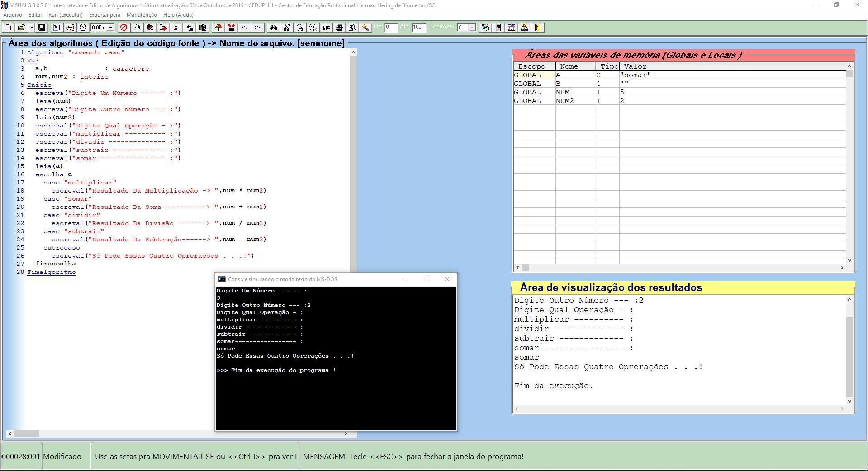The height and width of the screenshot is (471, 868).
Task: Click 'outrocaso' on line 25
Action: pyautogui.click(x=62, y=248)
